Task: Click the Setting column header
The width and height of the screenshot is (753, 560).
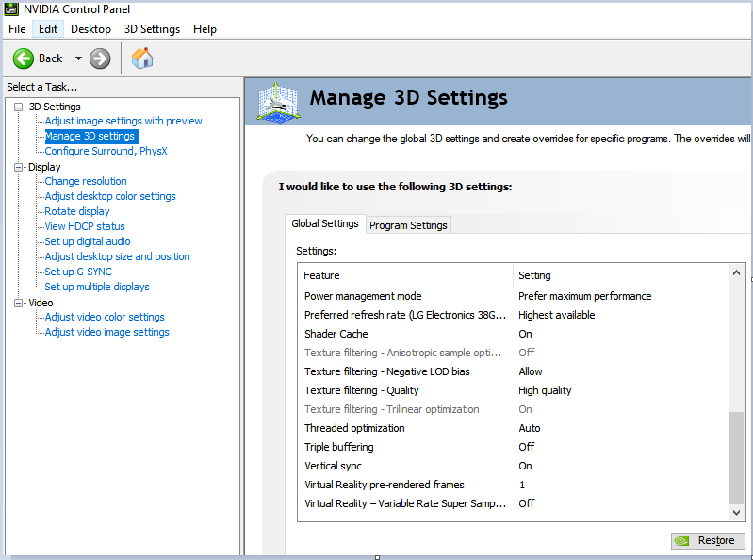Action: (621, 275)
